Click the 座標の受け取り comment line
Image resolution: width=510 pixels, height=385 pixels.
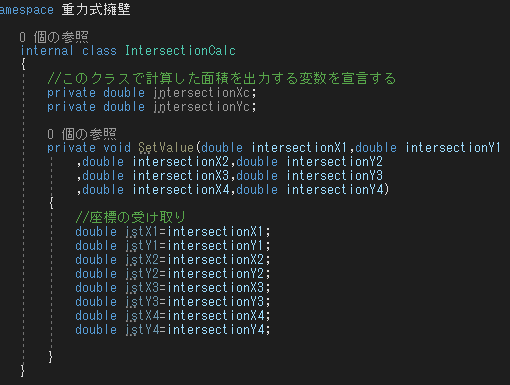pos(130,217)
